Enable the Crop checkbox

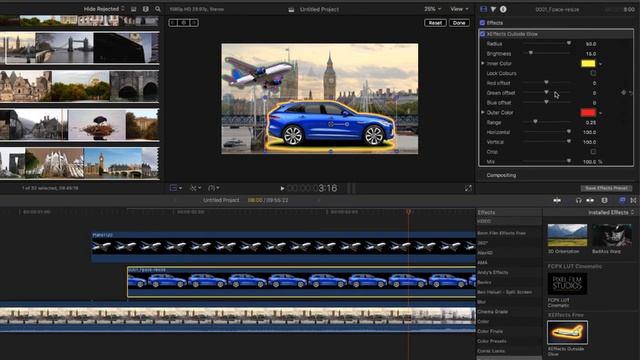593,152
